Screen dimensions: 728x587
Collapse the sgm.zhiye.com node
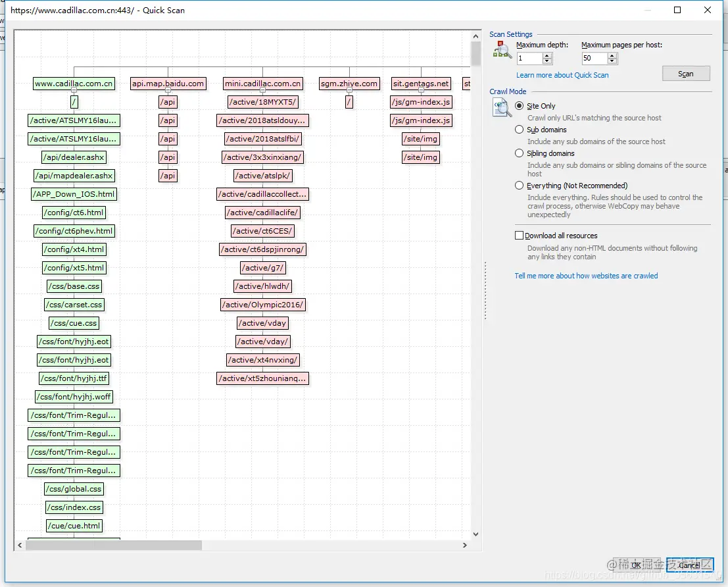click(x=349, y=89)
